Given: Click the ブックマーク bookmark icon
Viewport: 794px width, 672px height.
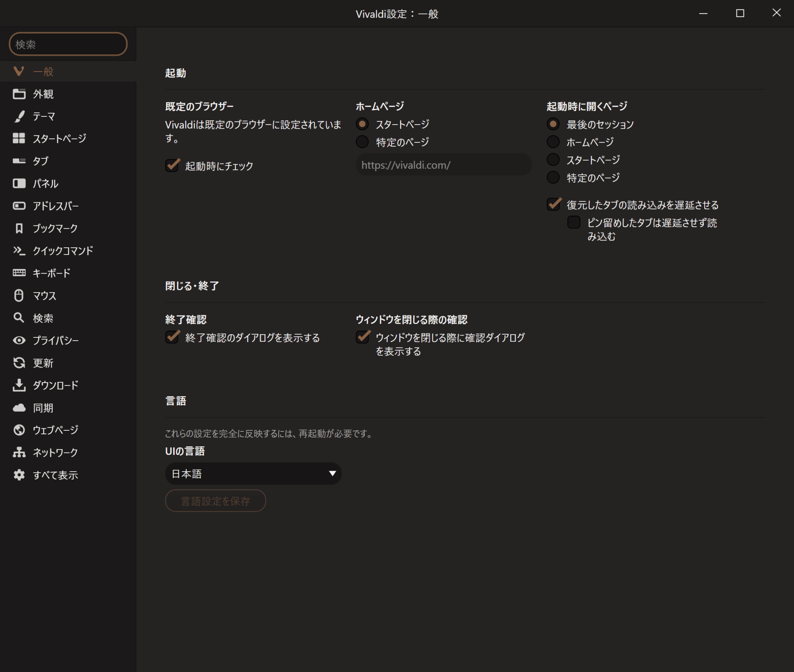Looking at the screenshot, I should 19,228.
